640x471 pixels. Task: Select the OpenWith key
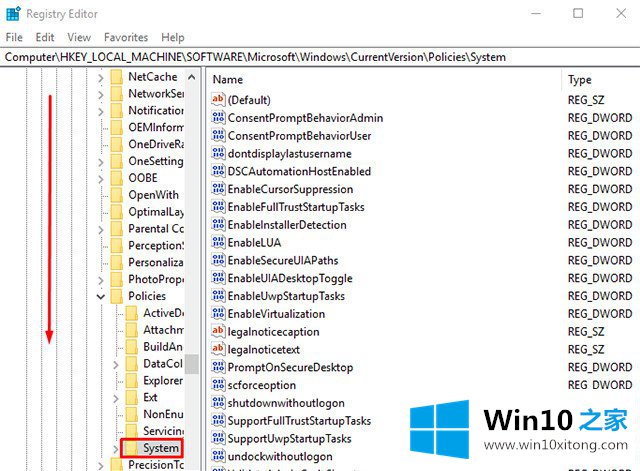click(153, 195)
